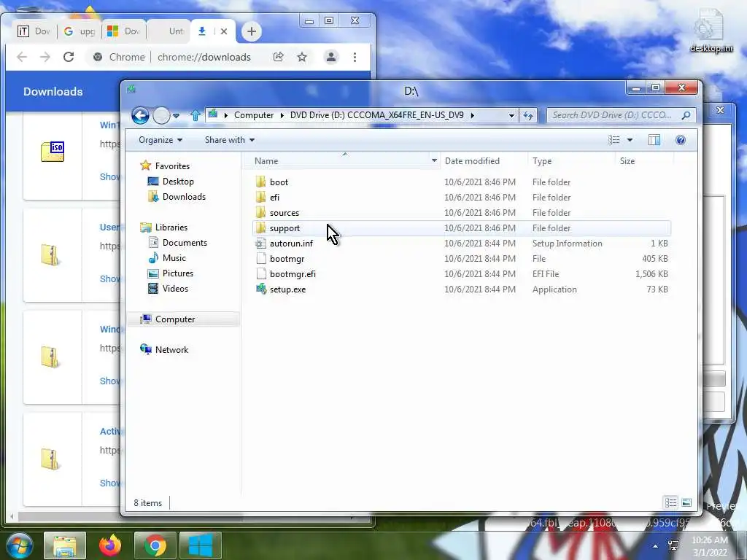Share this page icon in Chrome
Screen dimensions: 747x560
coord(278,57)
